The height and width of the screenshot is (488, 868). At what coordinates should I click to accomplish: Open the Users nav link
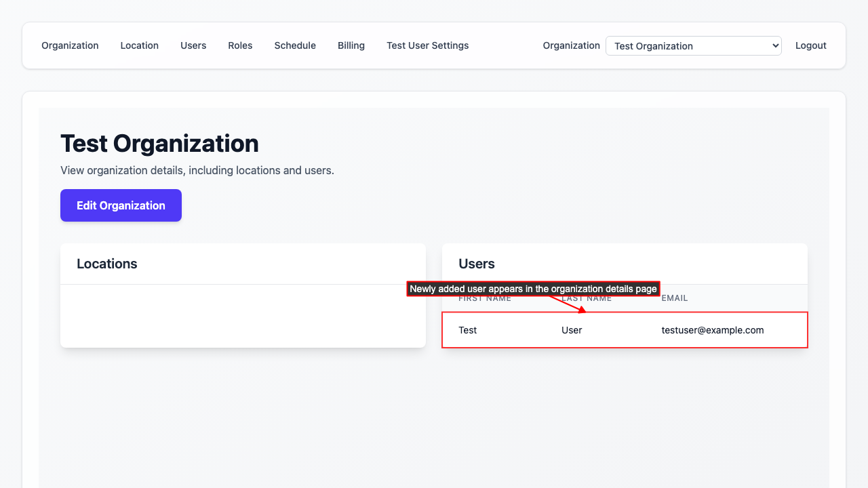coord(193,45)
